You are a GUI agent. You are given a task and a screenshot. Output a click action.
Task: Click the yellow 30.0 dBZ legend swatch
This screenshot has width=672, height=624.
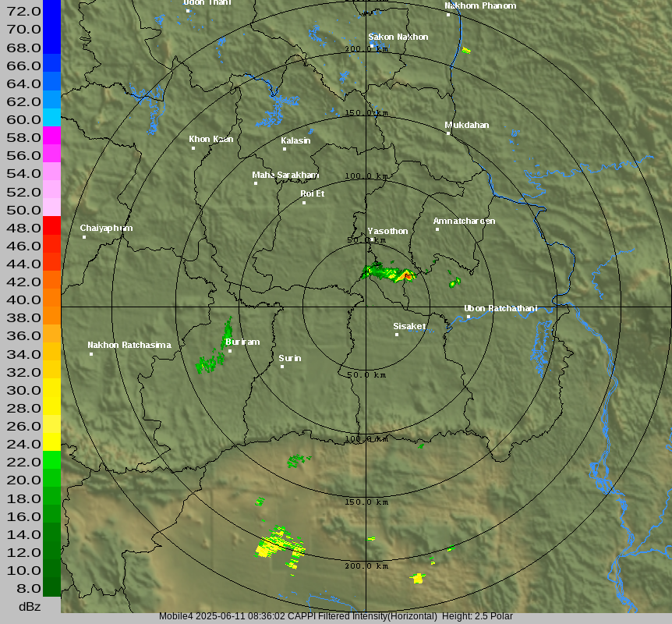51,388
